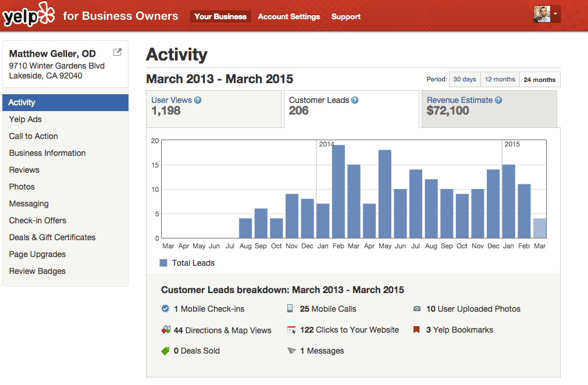Click the help icon next to Revenue Estimate
The height and width of the screenshot is (385, 588).
coord(498,100)
